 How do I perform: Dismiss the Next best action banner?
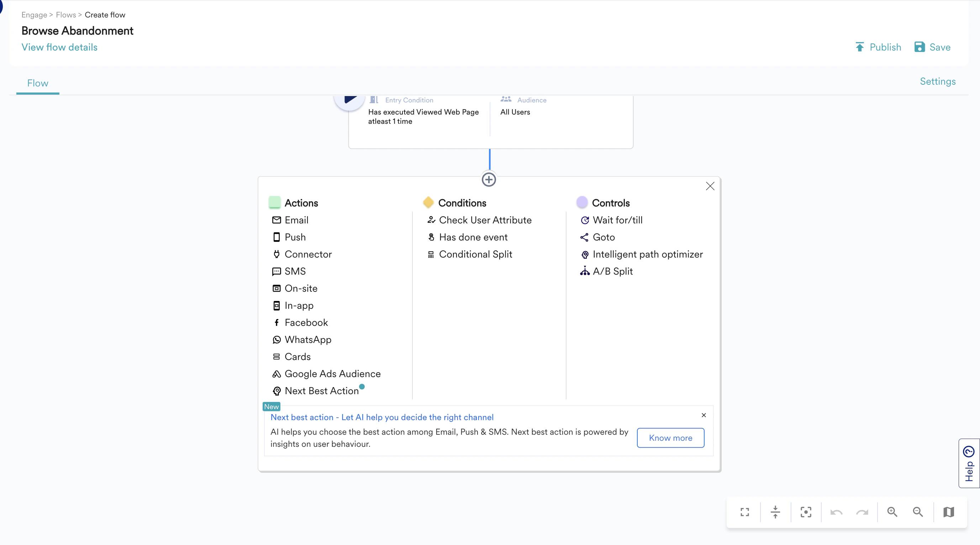click(x=704, y=415)
